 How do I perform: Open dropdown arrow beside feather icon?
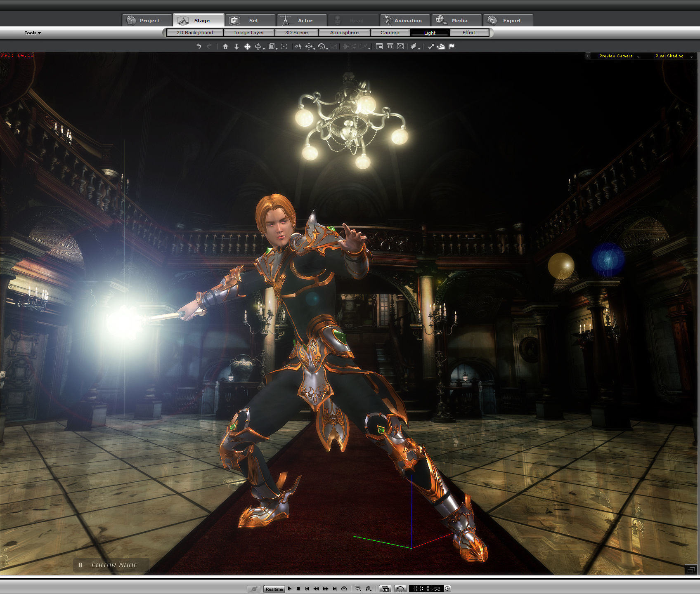(x=419, y=49)
